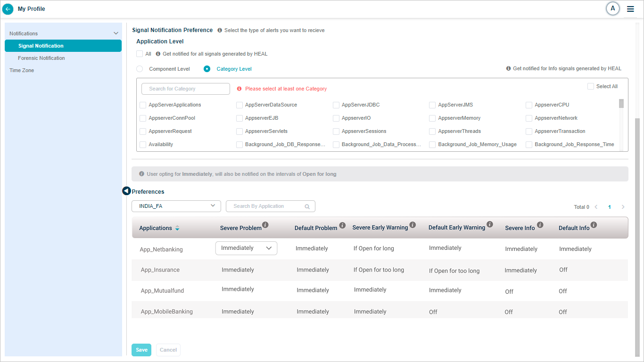Click info icon next to Default Early Warning
The height and width of the screenshot is (362, 644).
[489, 224]
